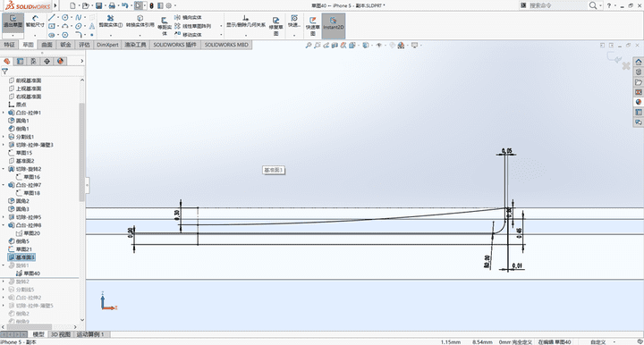Expand the 切除-拉伸5 feature node

coord(4,217)
